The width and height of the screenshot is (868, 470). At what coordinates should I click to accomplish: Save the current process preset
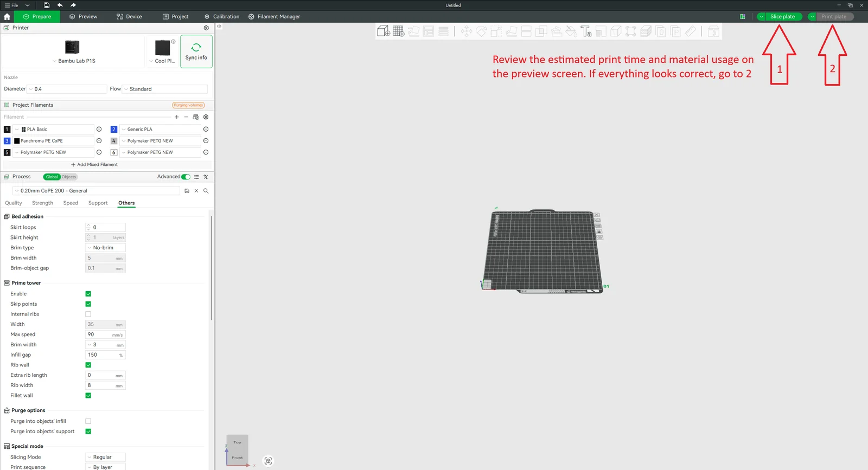pyautogui.click(x=187, y=191)
